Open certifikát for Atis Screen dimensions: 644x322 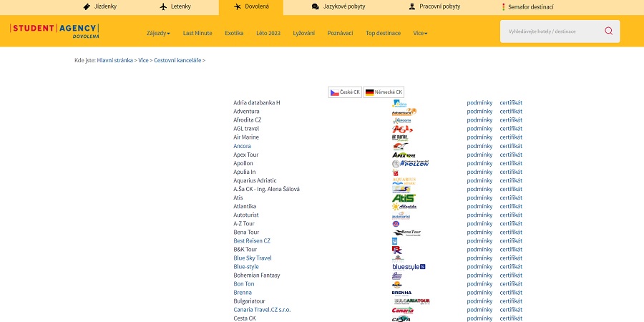tap(511, 198)
